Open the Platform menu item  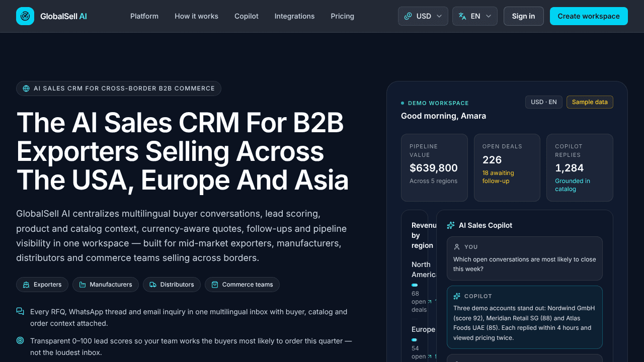144,16
